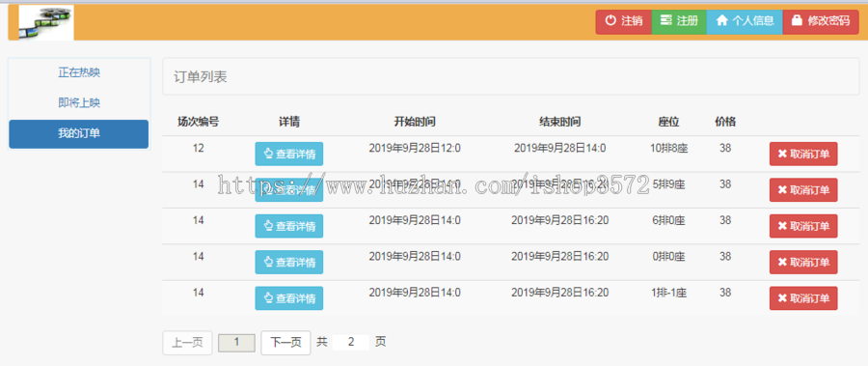This screenshot has width=868, height=366.
Task: Log out with the 注销 power button
Action: click(624, 21)
